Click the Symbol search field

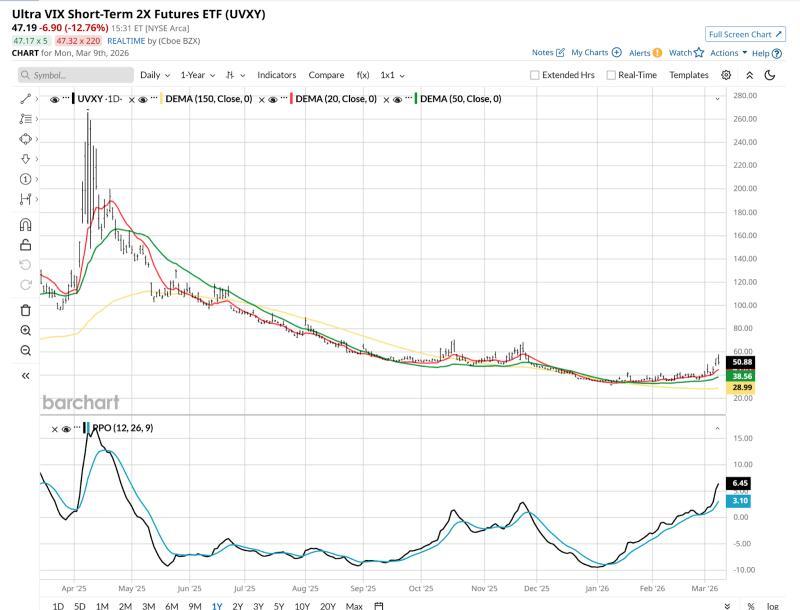[x=74, y=75]
